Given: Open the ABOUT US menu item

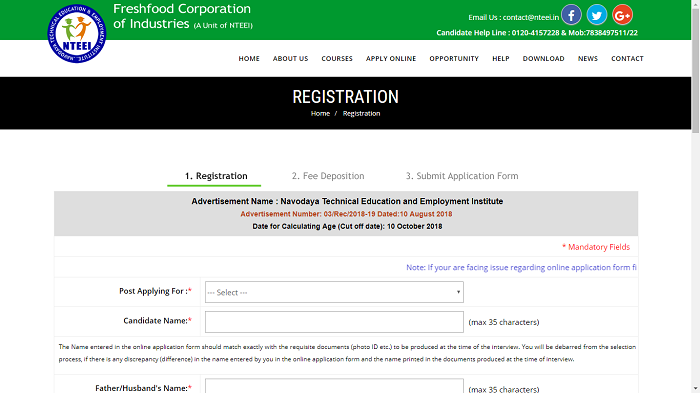Looking at the screenshot, I should click(291, 59).
